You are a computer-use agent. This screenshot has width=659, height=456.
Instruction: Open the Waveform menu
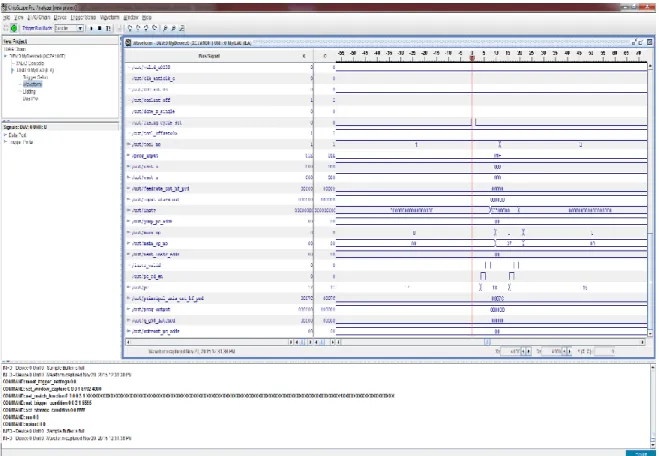coord(110,18)
